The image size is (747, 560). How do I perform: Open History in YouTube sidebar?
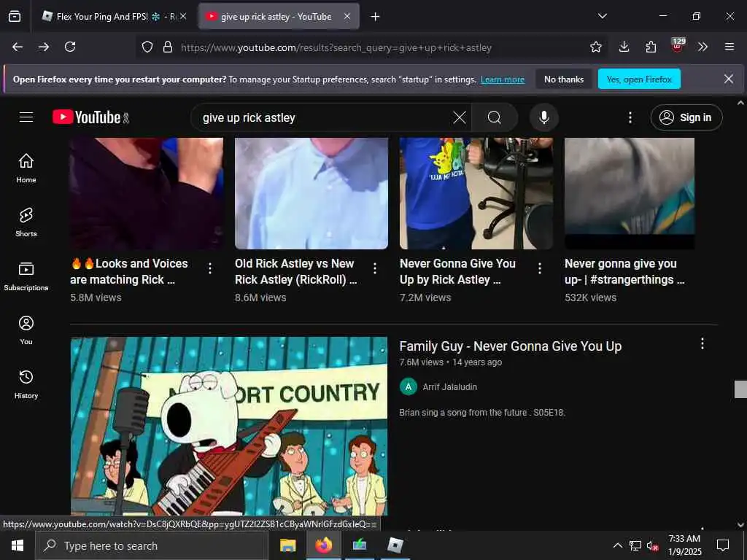(26, 384)
